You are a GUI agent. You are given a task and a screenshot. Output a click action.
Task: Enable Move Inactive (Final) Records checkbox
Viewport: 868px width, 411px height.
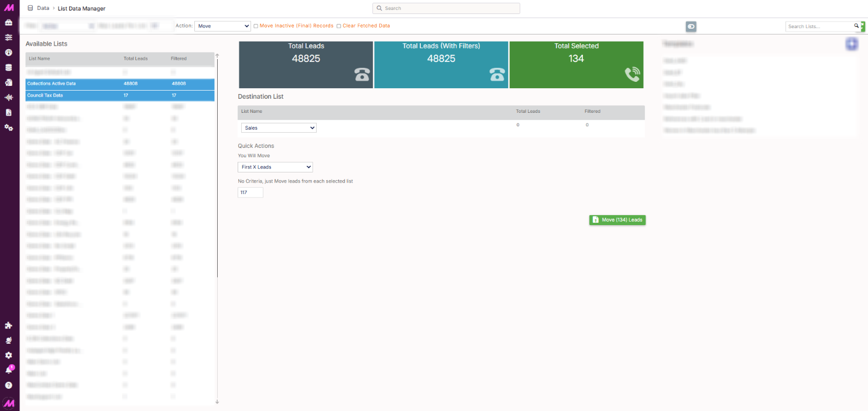[256, 26]
